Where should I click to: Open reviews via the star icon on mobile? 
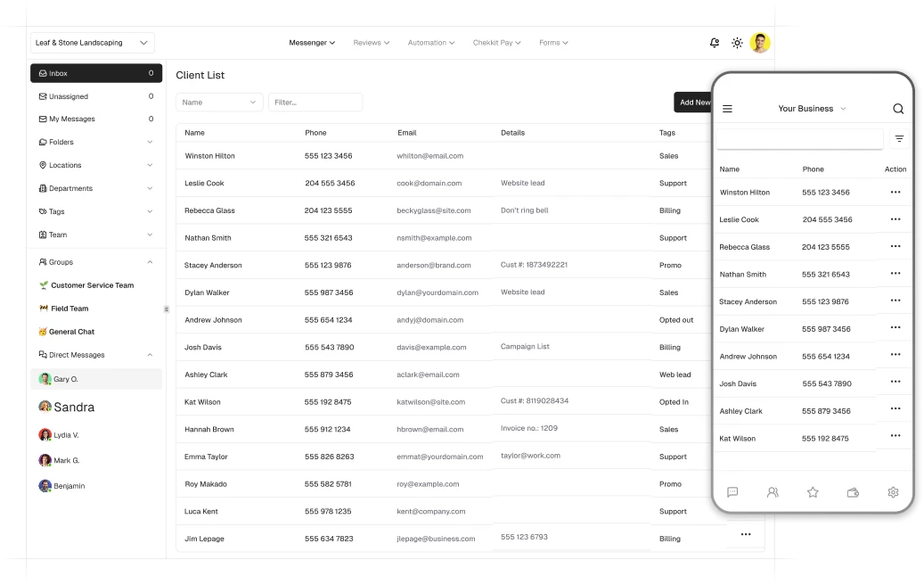813,491
